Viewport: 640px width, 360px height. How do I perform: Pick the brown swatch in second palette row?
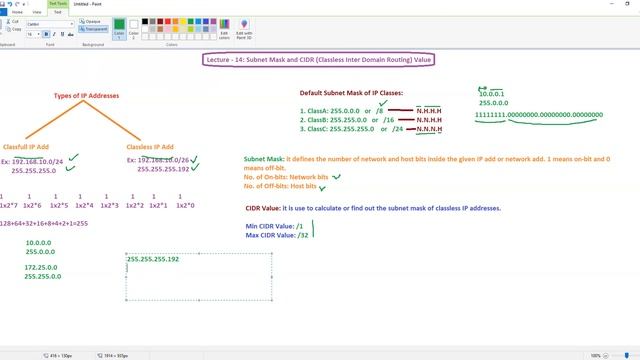pos(160,29)
